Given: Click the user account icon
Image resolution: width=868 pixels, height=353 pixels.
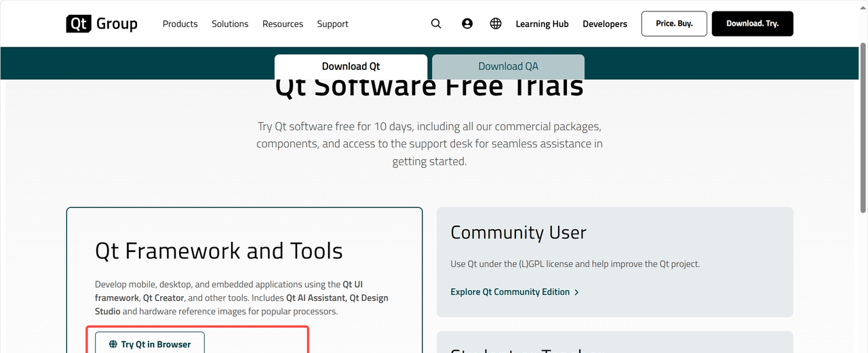Looking at the screenshot, I should click(467, 24).
